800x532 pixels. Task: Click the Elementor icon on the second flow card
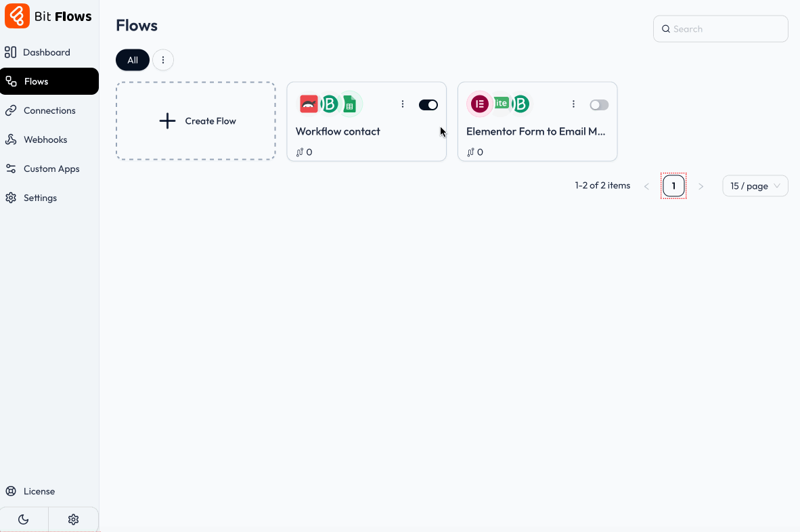tap(479, 103)
